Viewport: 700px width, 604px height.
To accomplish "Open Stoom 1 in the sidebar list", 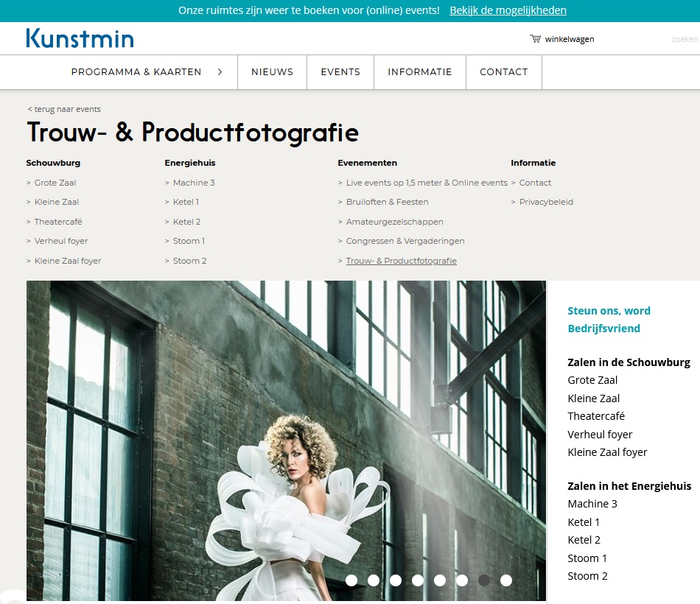I will coord(587,558).
